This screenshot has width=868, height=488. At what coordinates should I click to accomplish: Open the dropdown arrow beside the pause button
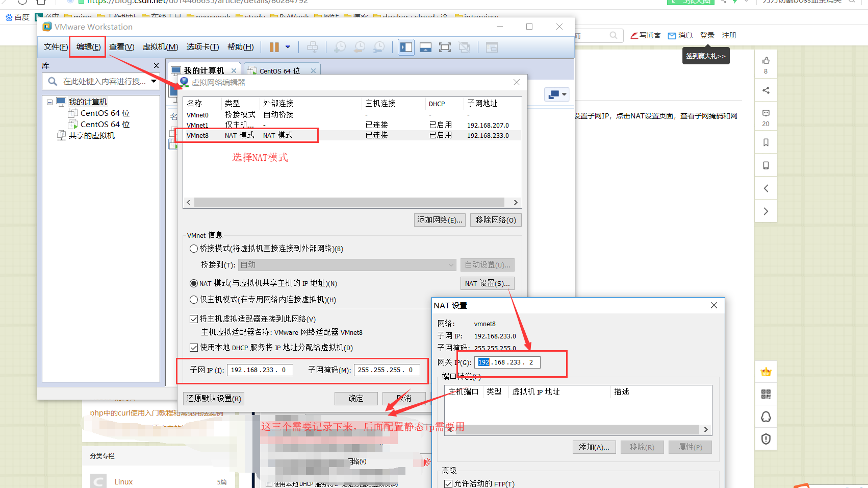coord(288,47)
